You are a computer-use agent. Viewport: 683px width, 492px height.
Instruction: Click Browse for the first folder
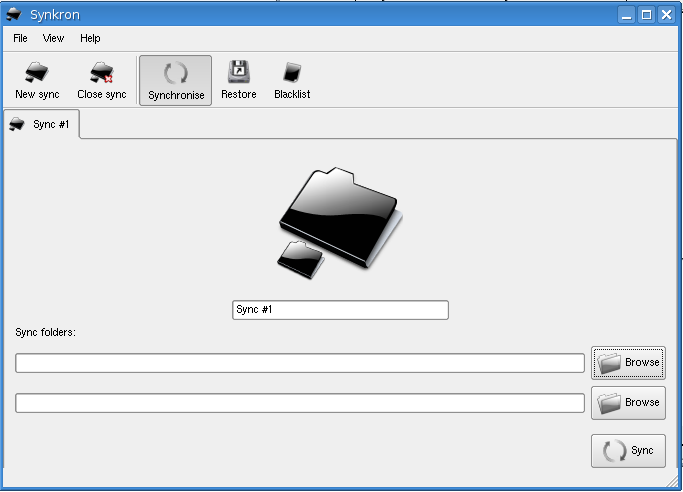click(x=628, y=363)
